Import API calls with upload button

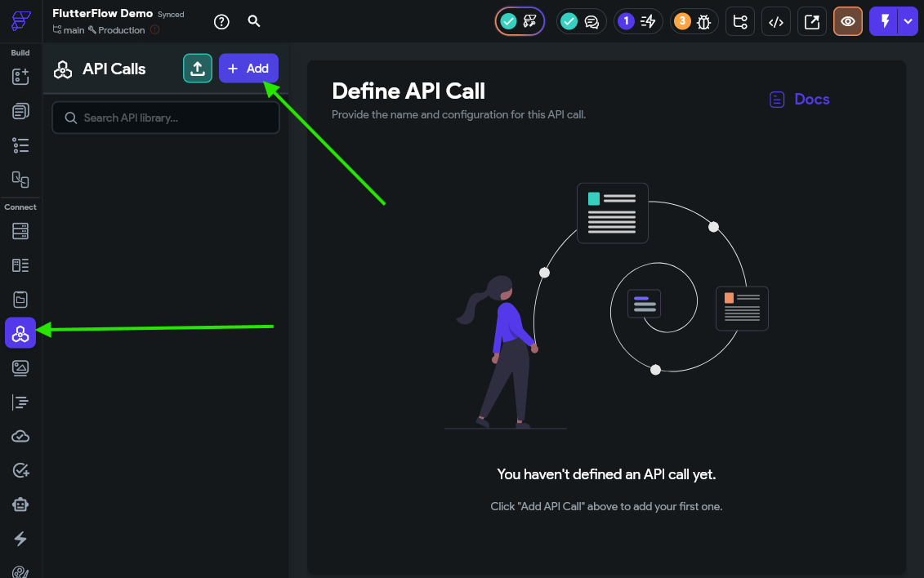pyautogui.click(x=198, y=69)
